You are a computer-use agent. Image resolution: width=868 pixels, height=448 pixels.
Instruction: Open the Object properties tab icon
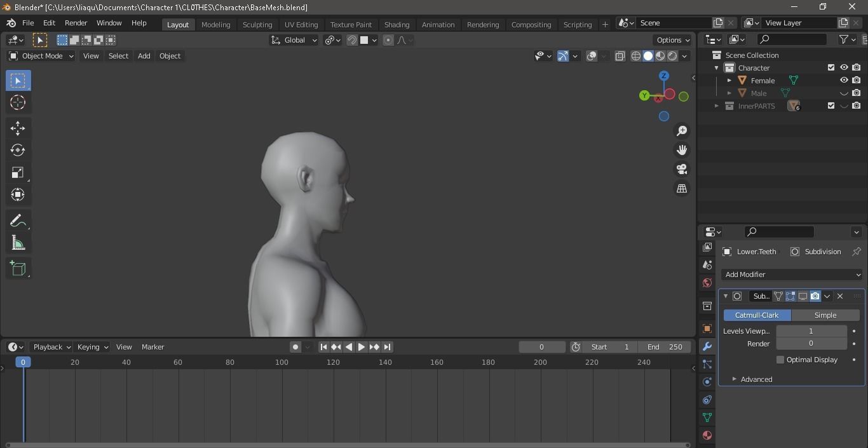click(707, 329)
